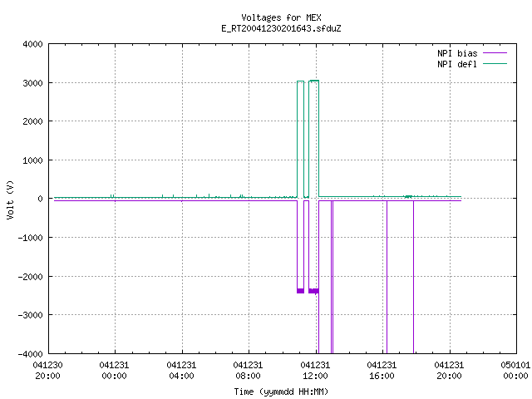Viewport: 532px width, 399px height.
Task: Click the y-axis label "Volt (V)"
Action: point(10,199)
